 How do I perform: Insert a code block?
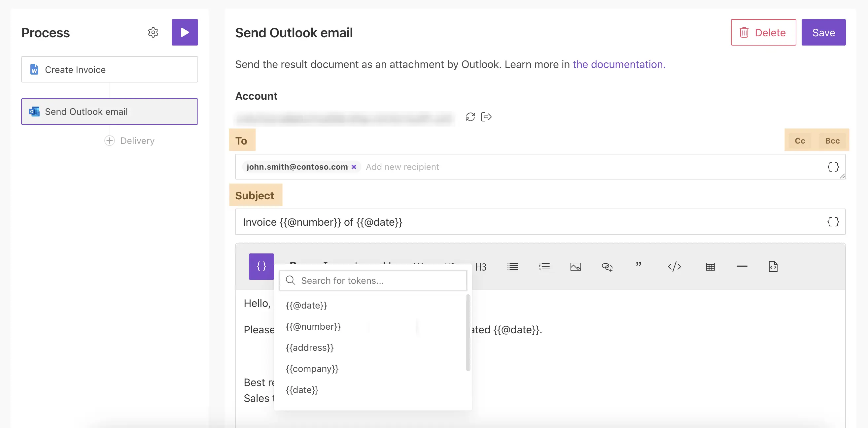(674, 267)
